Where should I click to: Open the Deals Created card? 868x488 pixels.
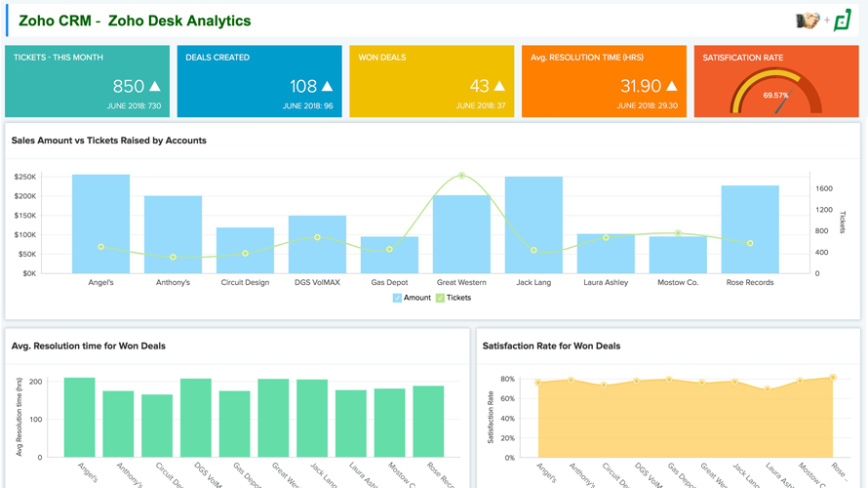coord(259,81)
